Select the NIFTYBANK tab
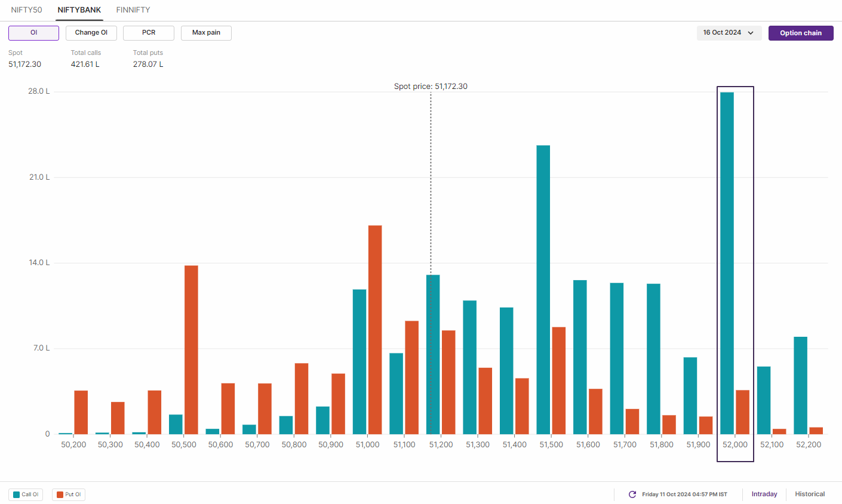842x504 pixels. [x=79, y=10]
